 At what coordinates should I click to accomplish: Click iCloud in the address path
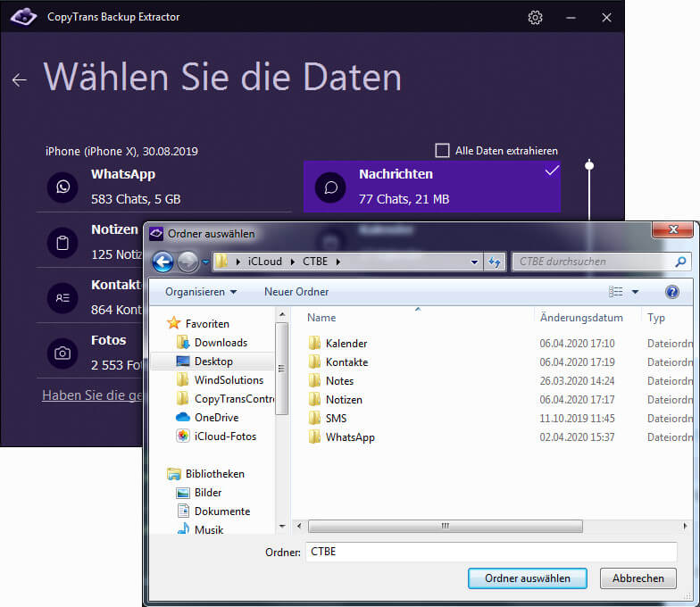click(x=264, y=262)
